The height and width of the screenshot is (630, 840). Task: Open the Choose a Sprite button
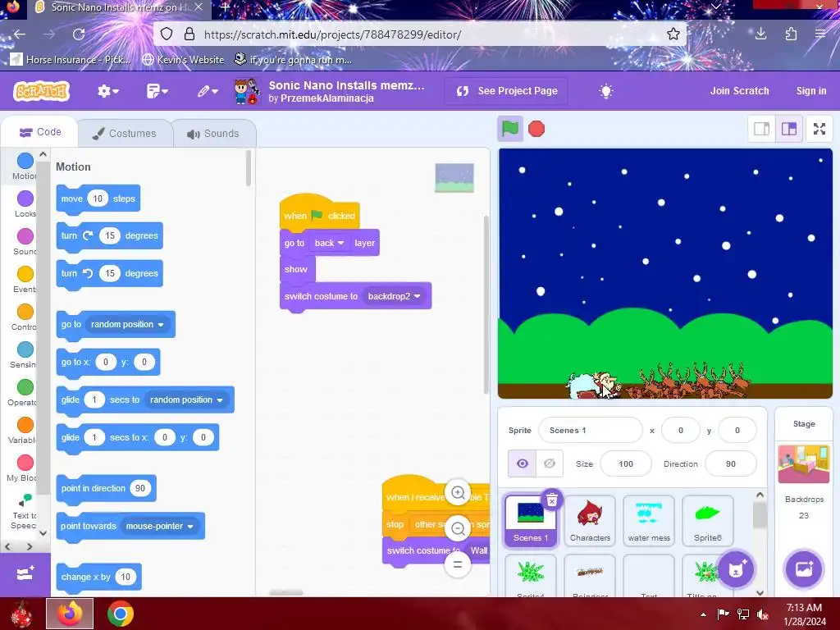(x=736, y=569)
